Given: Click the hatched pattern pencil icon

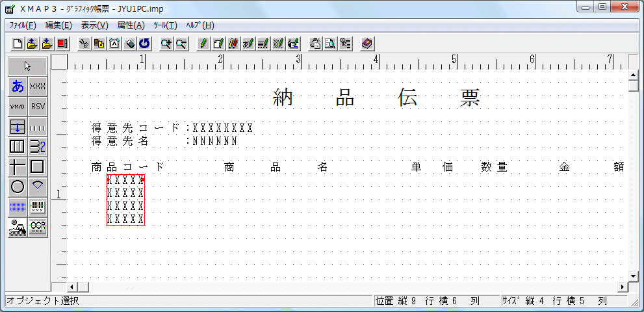Looking at the screenshot, I should 278,43.
